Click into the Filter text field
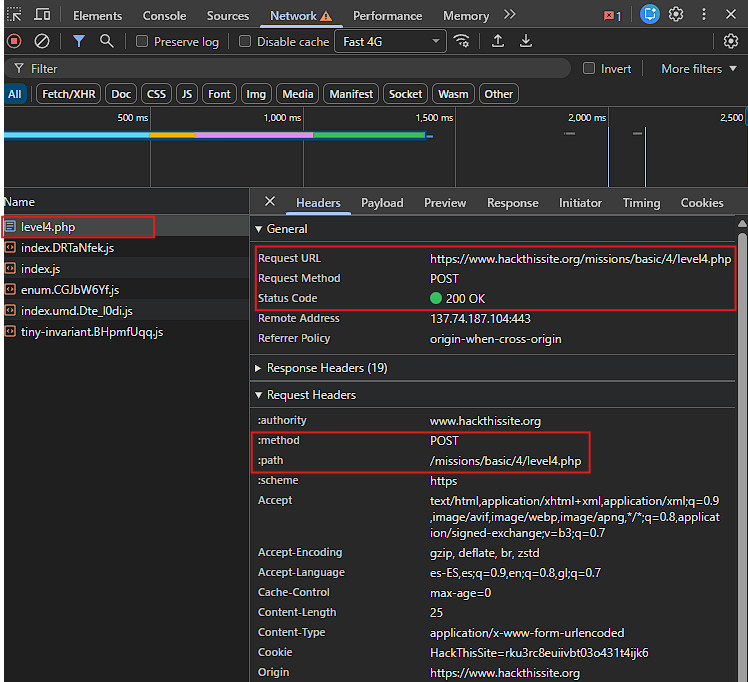This screenshot has width=748, height=682. click(288, 69)
